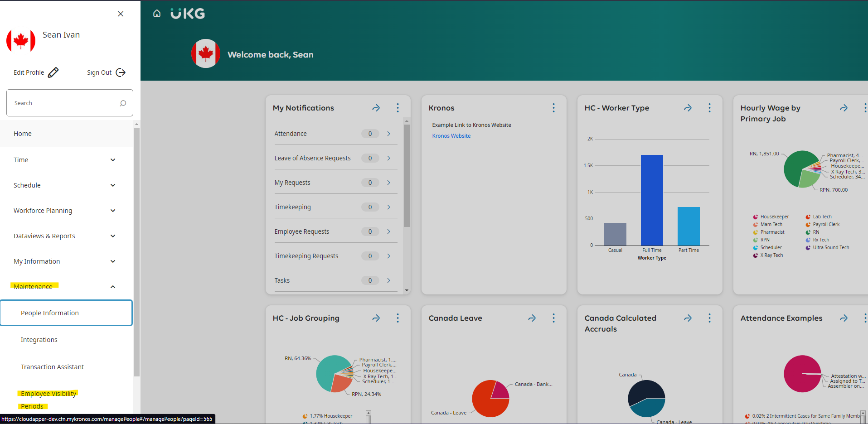Open the Kronos Website link
Viewport: 868px width, 424px height.
pos(451,136)
